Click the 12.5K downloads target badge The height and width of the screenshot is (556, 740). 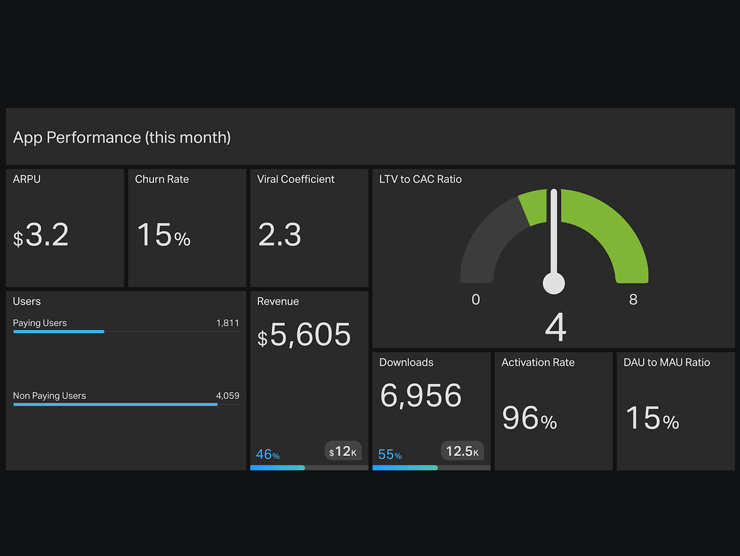[462, 451]
